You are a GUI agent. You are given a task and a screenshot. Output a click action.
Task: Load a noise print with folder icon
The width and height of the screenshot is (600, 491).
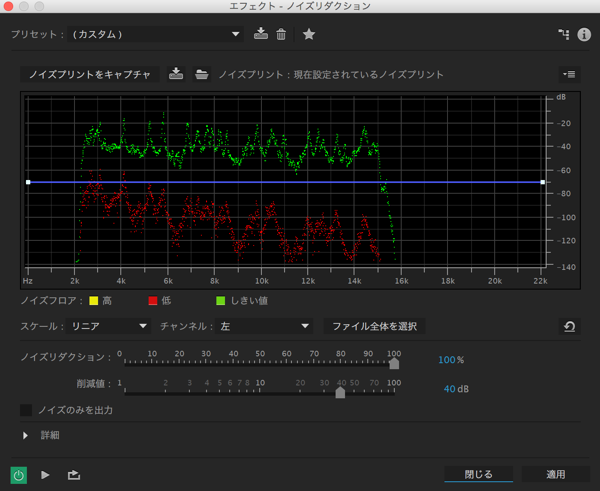pyautogui.click(x=202, y=74)
